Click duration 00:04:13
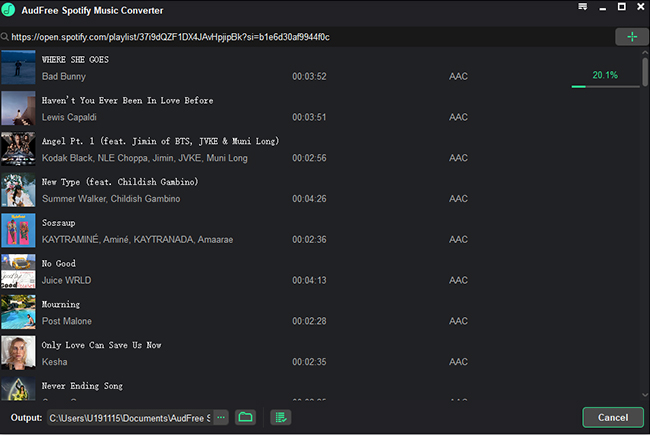 [x=309, y=280]
